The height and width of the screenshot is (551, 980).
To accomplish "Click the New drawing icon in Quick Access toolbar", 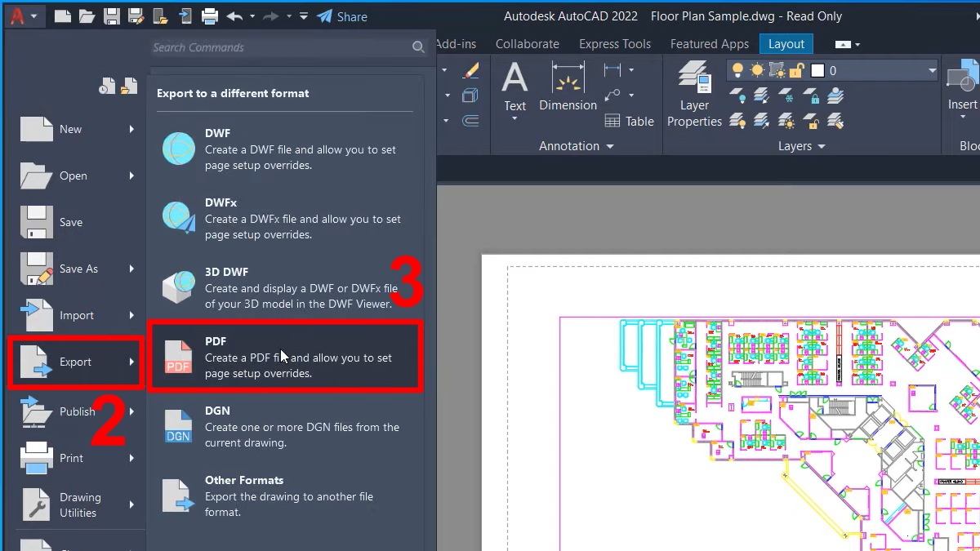I will click(62, 16).
